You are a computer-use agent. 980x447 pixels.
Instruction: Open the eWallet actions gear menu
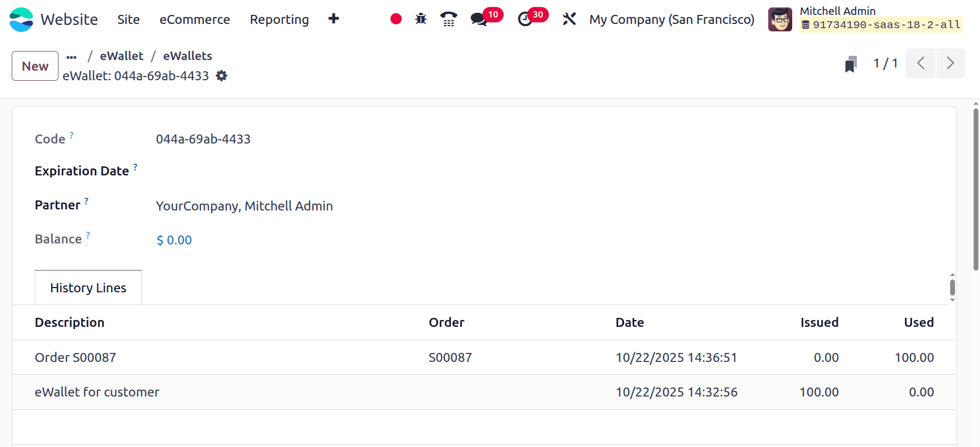coord(221,76)
